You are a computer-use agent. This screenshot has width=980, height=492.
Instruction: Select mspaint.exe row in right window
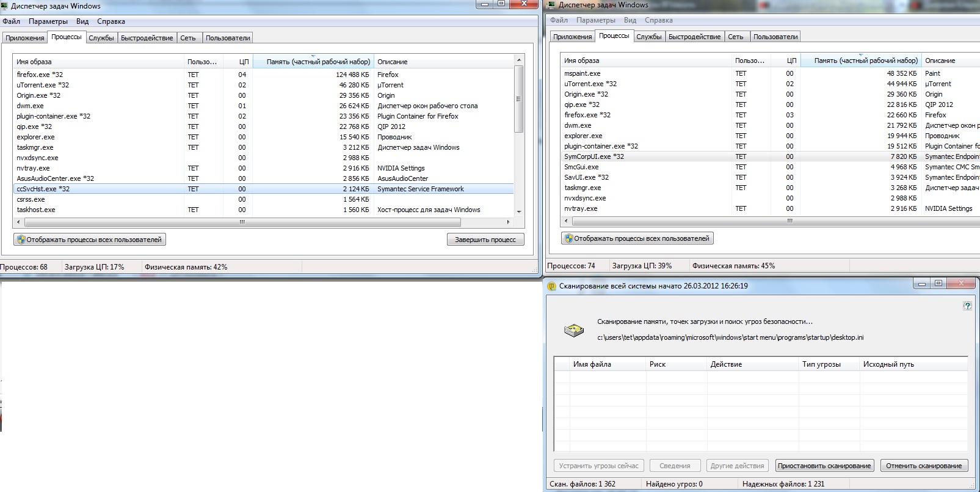771,73
